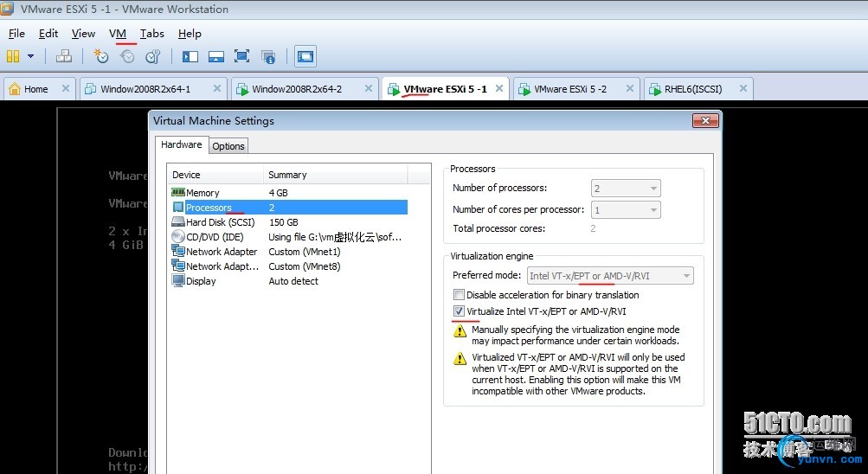Click the '4 GB' memory summary value

coord(278,193)
